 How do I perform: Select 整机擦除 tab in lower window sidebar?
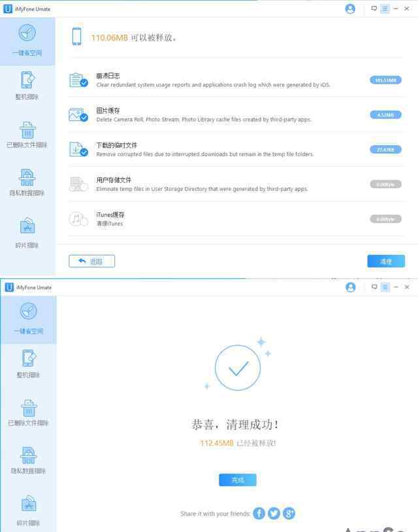(x=29, y=363)
